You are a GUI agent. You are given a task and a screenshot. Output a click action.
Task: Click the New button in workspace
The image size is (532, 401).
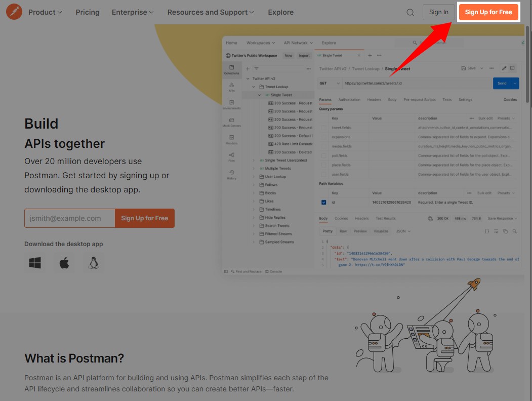(289, 56)
